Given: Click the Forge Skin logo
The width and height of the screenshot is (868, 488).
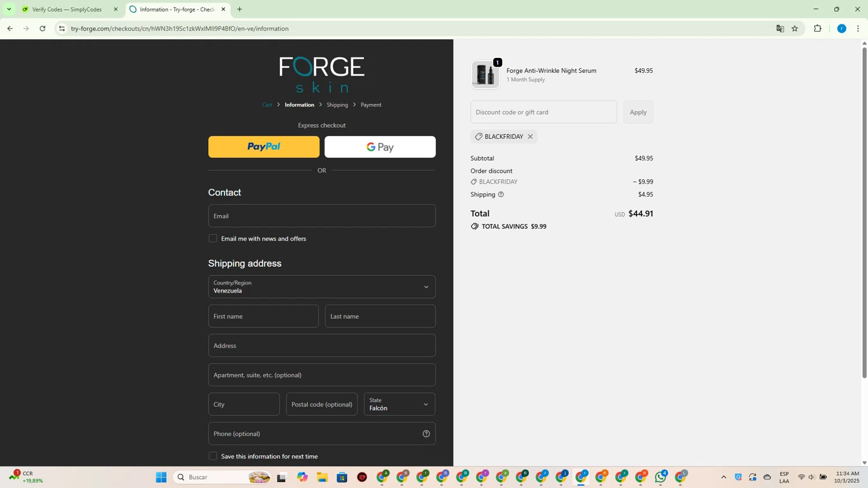Looking at the screenshot, I should pyautogui.click(x=322, y=75).
